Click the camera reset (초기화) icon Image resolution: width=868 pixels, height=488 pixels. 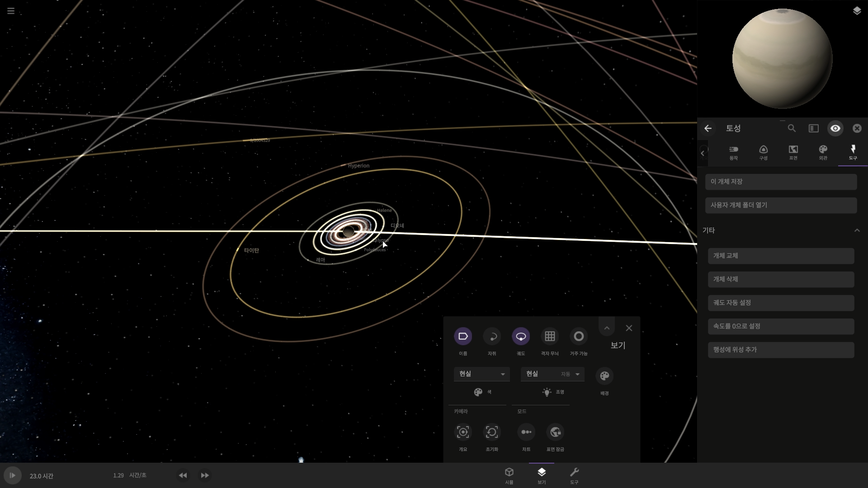[492, 432]
